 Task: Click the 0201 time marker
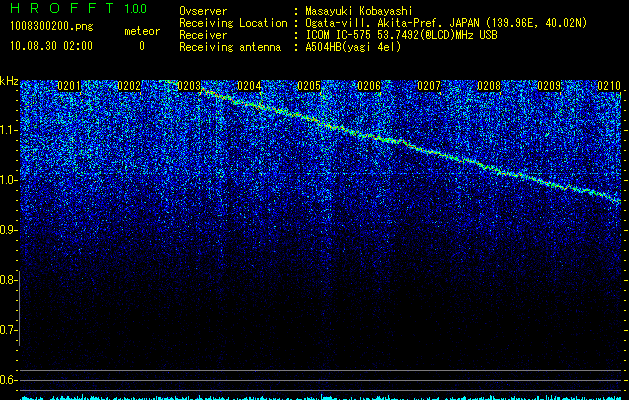click(x=69, y=85)
